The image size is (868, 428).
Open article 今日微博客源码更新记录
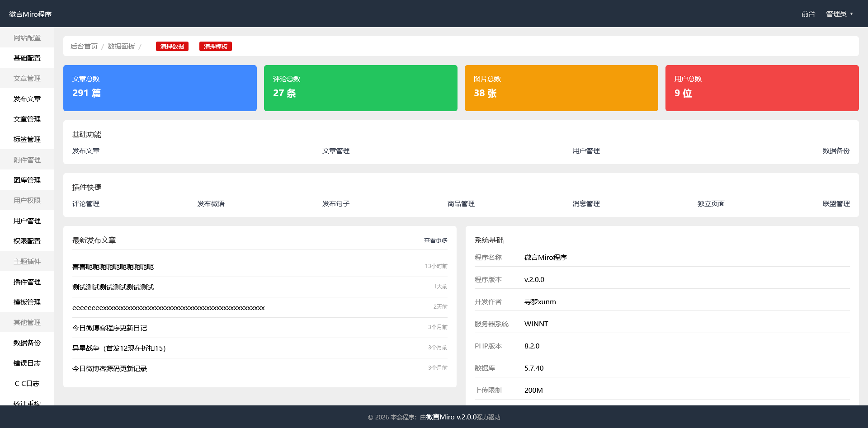point(109,368)
